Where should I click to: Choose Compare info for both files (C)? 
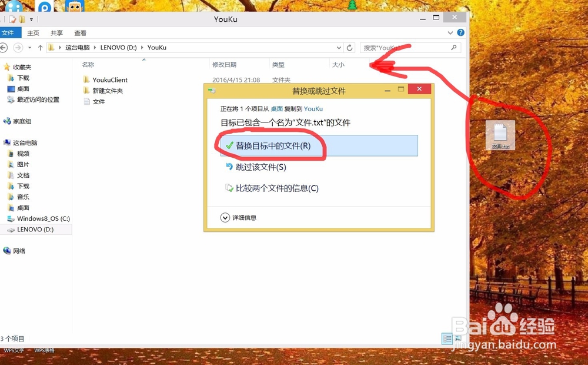(x=272, y=188)
